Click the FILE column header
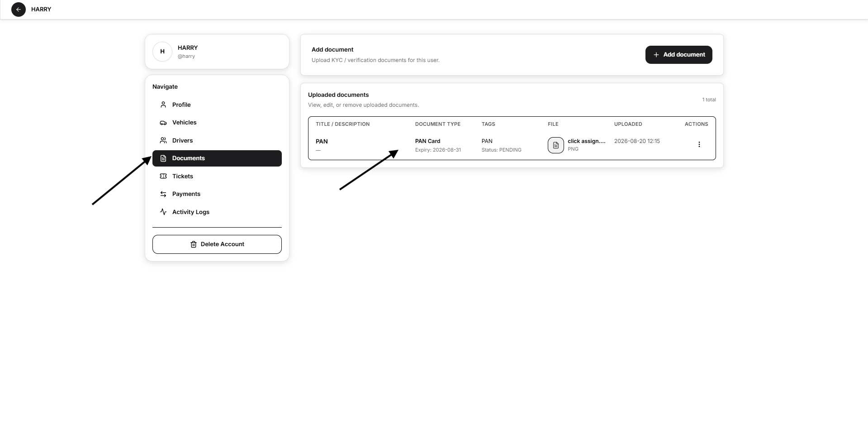The height and width of the screenshot is (424, 868). [x=553, y=124]
